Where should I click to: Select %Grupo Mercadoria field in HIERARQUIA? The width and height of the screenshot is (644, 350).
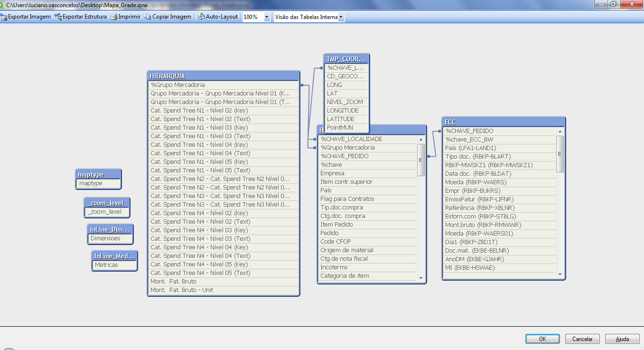coord(224,85)
